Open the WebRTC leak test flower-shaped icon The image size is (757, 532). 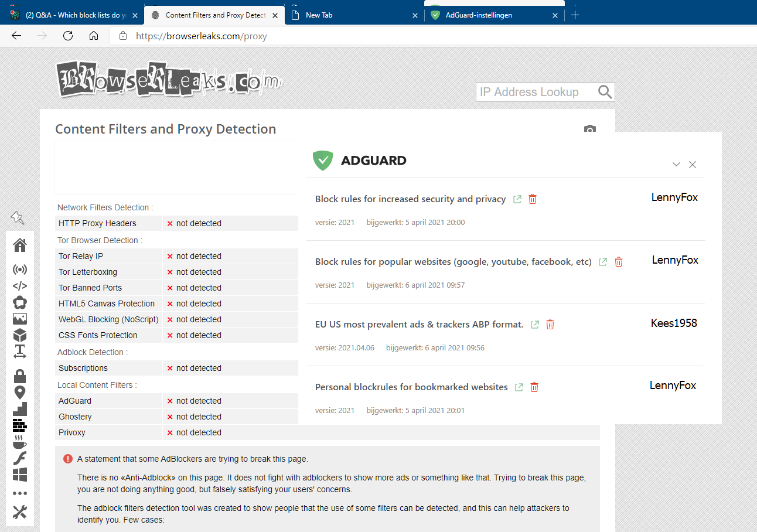coord(20,302)
